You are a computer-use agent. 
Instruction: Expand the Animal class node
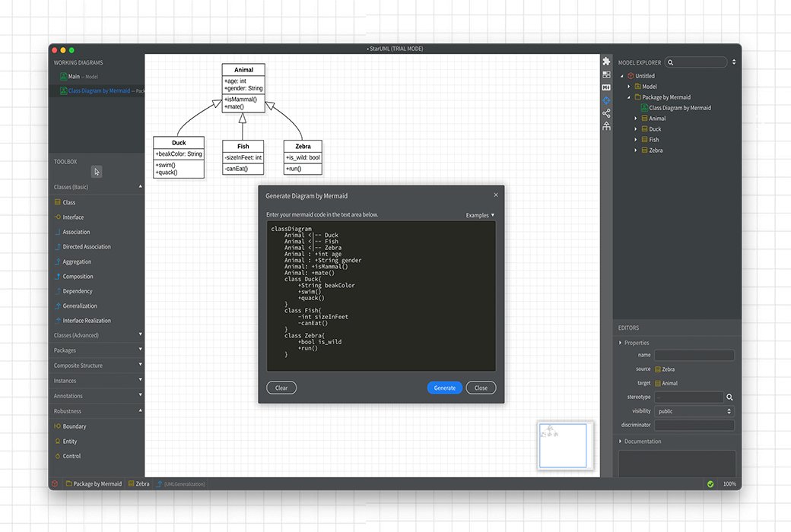[x=636, y=119]
